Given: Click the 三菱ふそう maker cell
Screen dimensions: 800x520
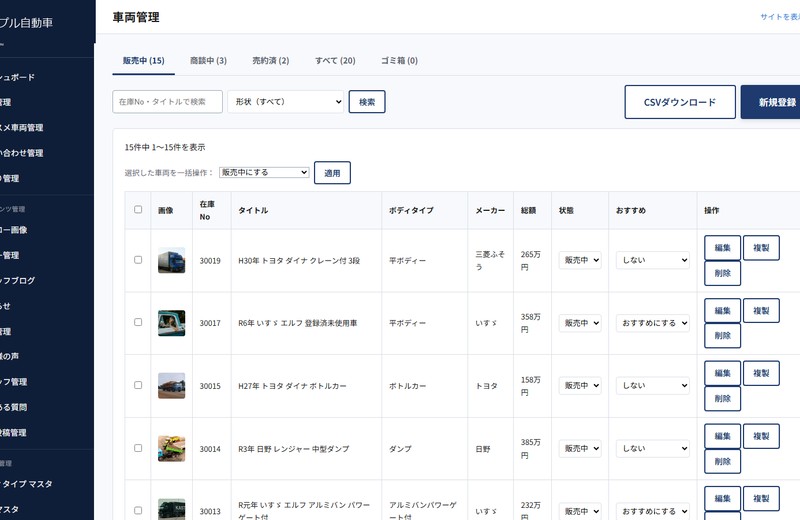Looking at the screenshot, I should (490, 260).
